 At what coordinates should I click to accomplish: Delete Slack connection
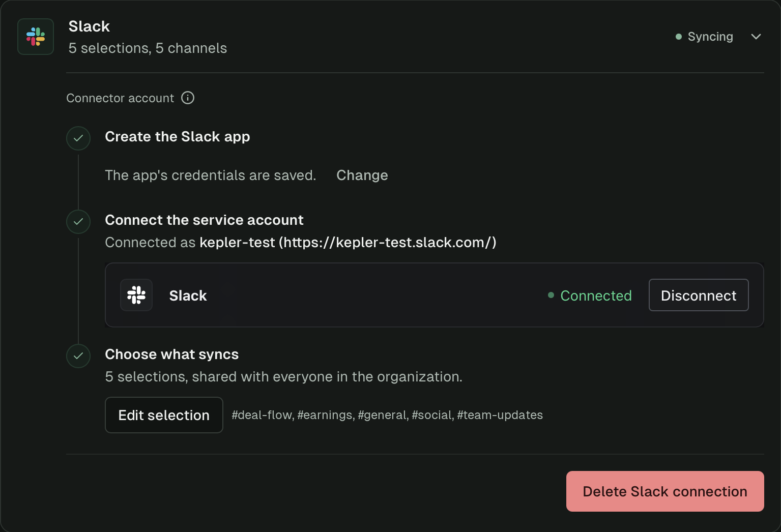click(665, 491)
